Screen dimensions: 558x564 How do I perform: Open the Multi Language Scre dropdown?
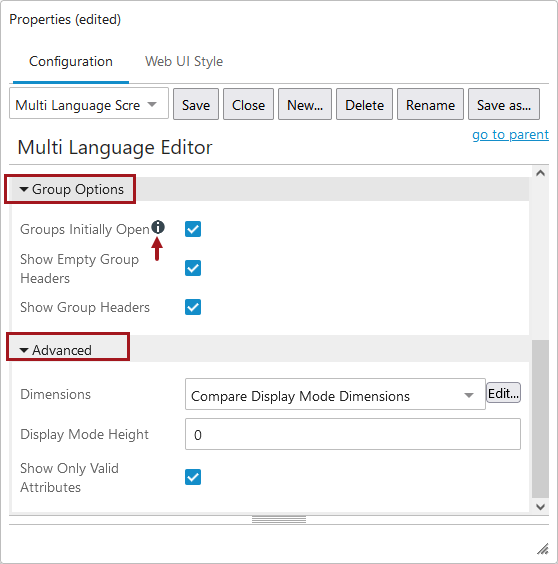pos(89,104)
